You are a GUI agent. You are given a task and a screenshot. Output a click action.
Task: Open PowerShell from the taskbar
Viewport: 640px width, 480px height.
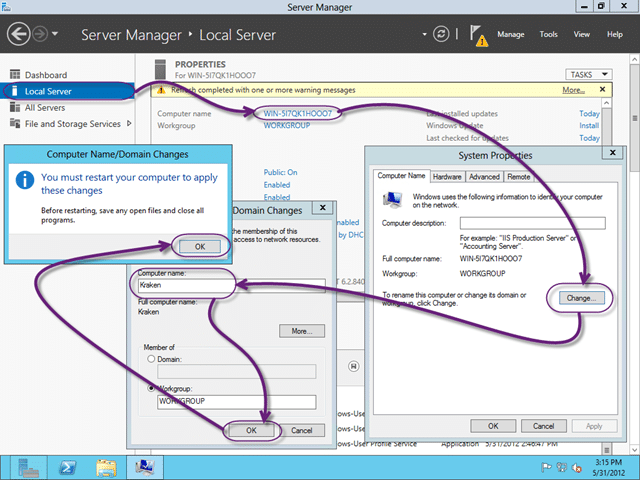pyautogui.click(x=68, y=467)
